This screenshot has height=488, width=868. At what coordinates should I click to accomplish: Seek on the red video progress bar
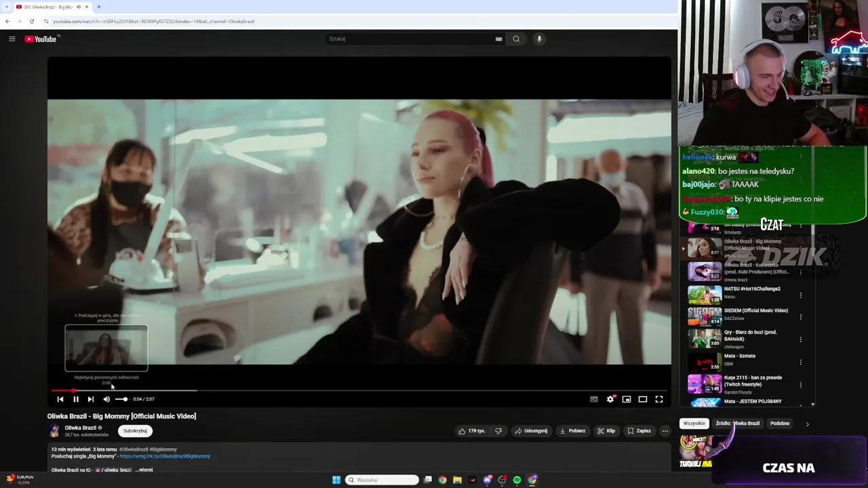click(359, 390)
